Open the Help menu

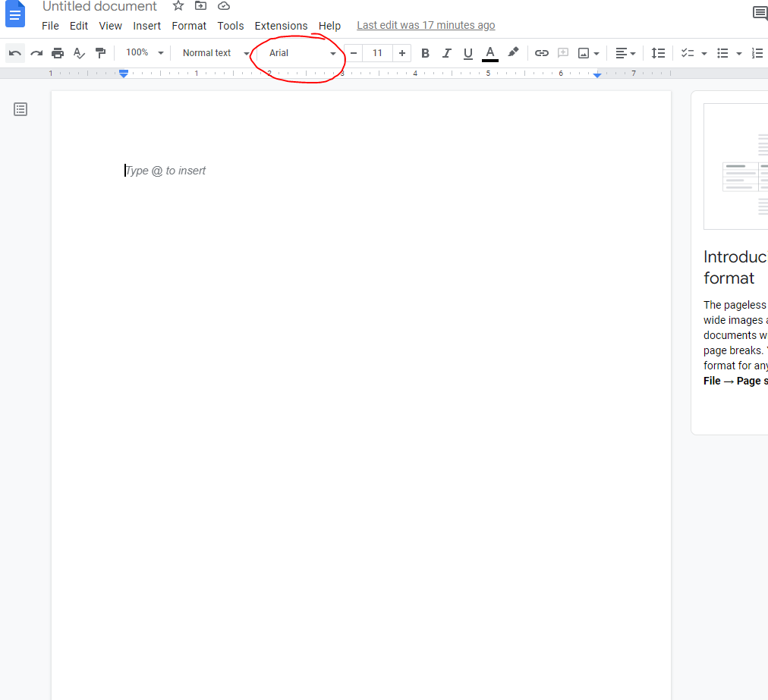329,26
